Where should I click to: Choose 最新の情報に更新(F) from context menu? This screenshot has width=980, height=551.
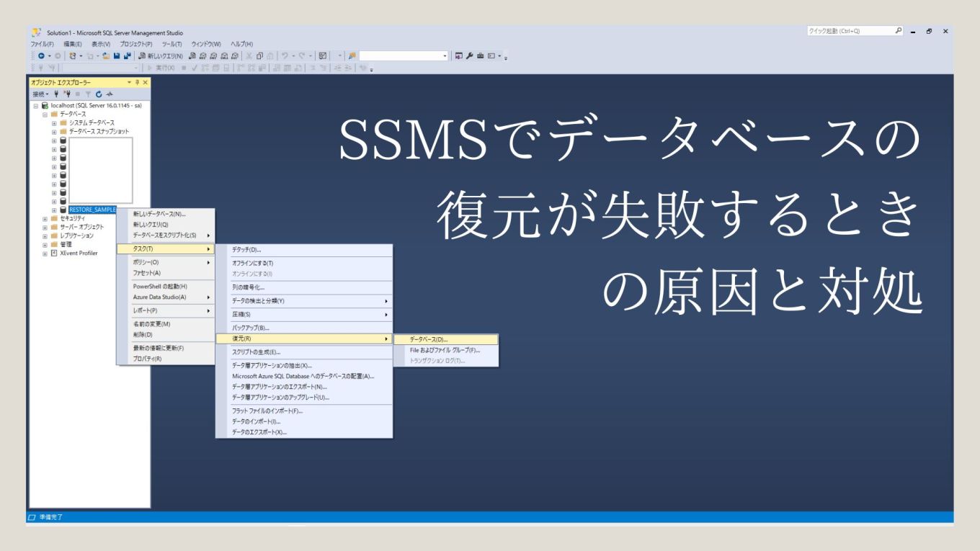[166, 348]
